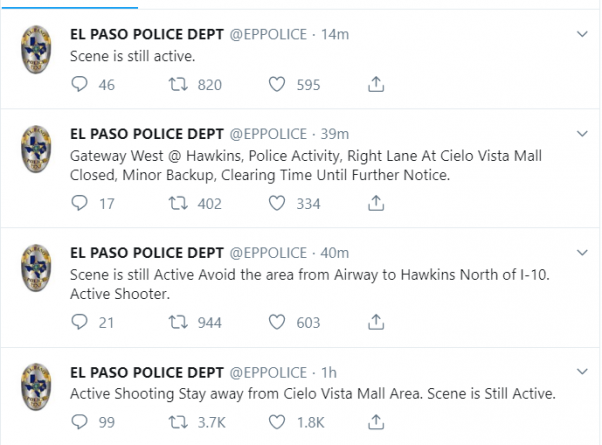Share the 14m 'Scene is still active' tweet

[376, 85]
